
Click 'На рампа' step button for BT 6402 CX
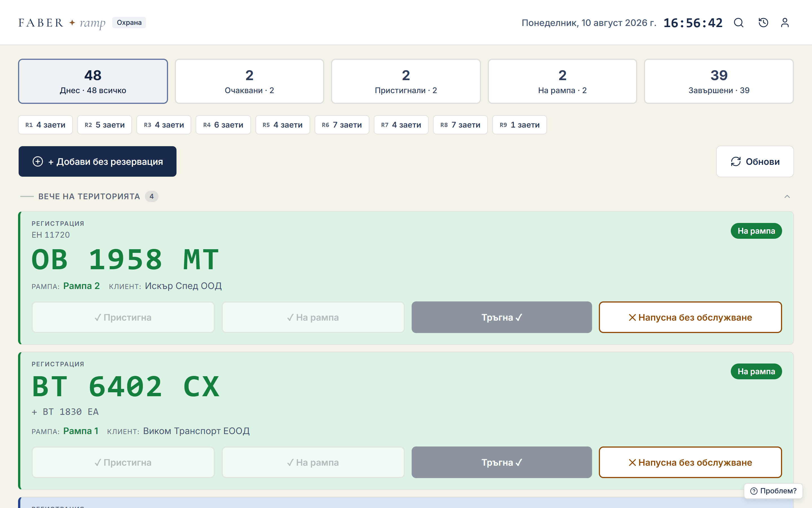313,463
